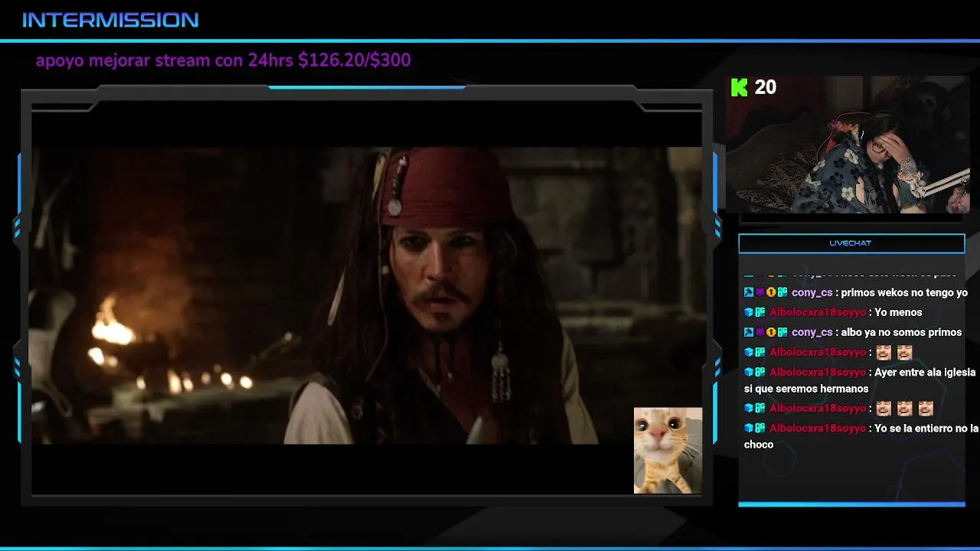Click the moderator sword badge on 'primos wekos' message
Image resolution: width=980 pixels, height=551 pixels.
click(x=749, y=292)
